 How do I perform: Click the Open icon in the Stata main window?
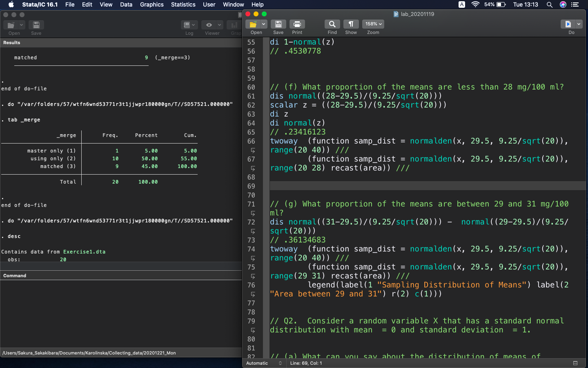11,25
